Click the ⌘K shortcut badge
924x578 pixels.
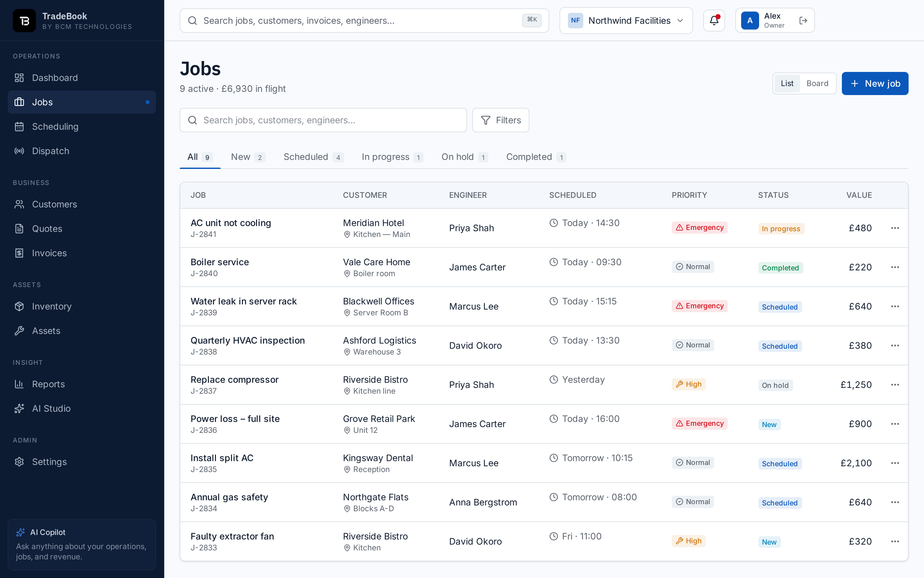click(x=532, y=20)
